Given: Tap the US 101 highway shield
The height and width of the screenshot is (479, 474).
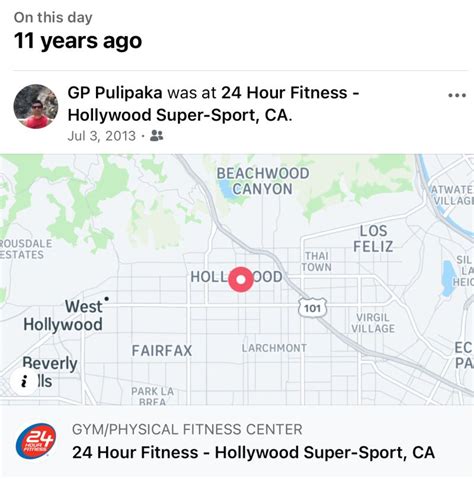Looking at the screenshot, I should tap(312, 307).
